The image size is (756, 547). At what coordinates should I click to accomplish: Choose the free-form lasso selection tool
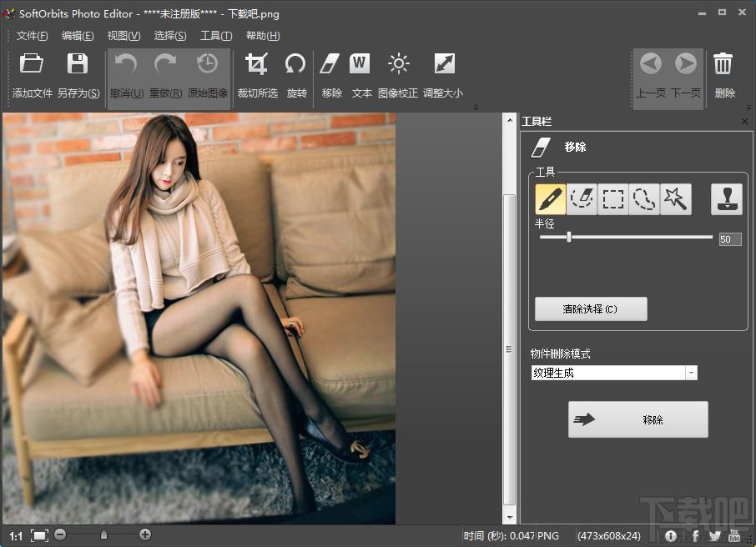[x=644, y=199]
